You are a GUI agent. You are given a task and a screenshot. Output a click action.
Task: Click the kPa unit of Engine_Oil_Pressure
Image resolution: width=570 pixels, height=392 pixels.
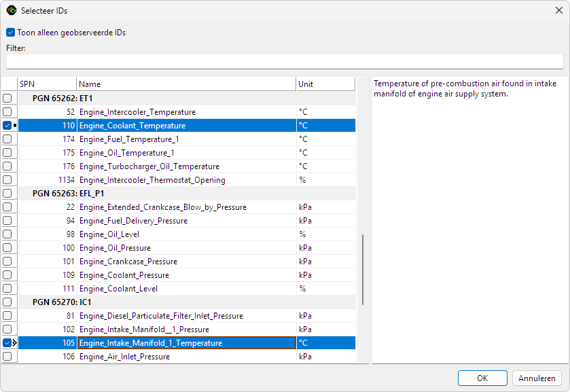coord(305,248)
